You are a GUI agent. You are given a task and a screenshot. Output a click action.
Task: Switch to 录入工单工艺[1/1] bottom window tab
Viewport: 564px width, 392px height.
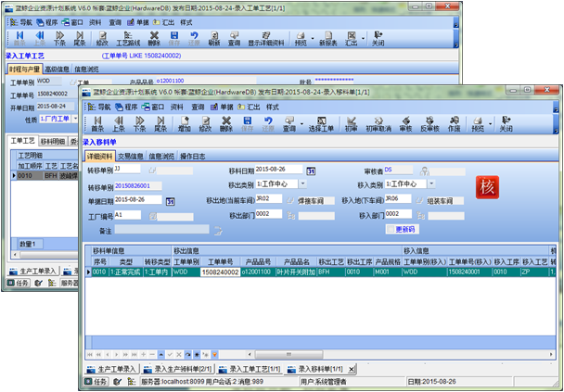click(x=250, y=369)
